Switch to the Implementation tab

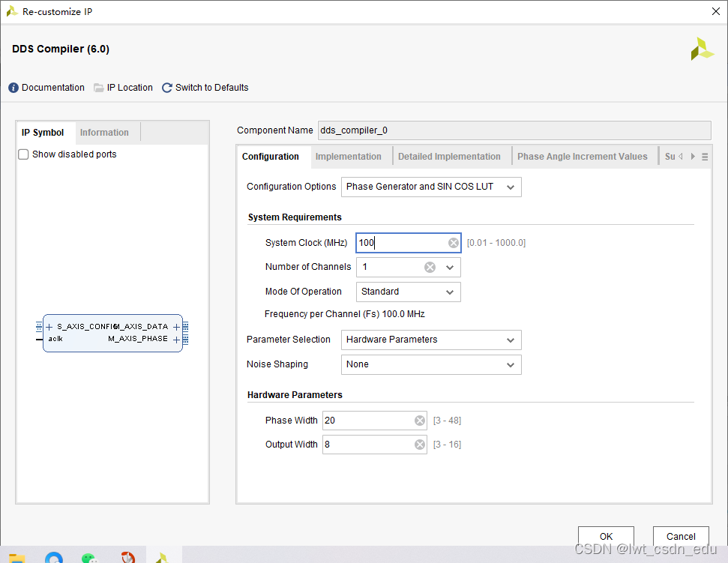(348, 157)
